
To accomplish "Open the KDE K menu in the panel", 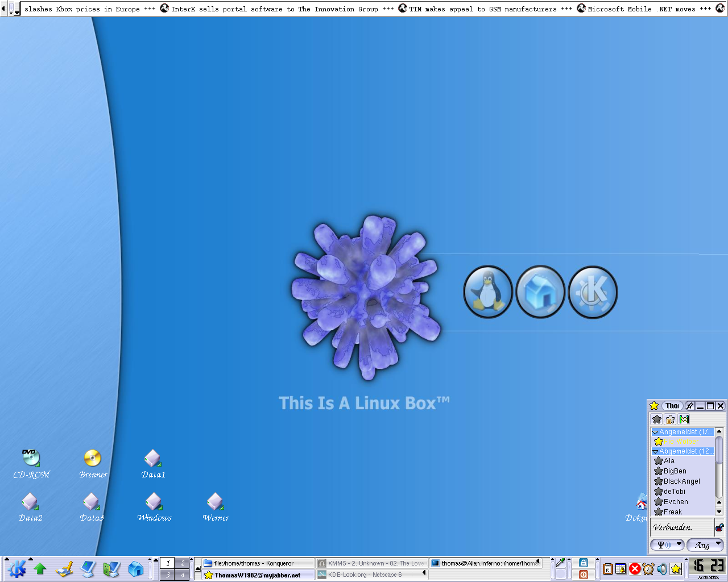I will coord(17,568).
